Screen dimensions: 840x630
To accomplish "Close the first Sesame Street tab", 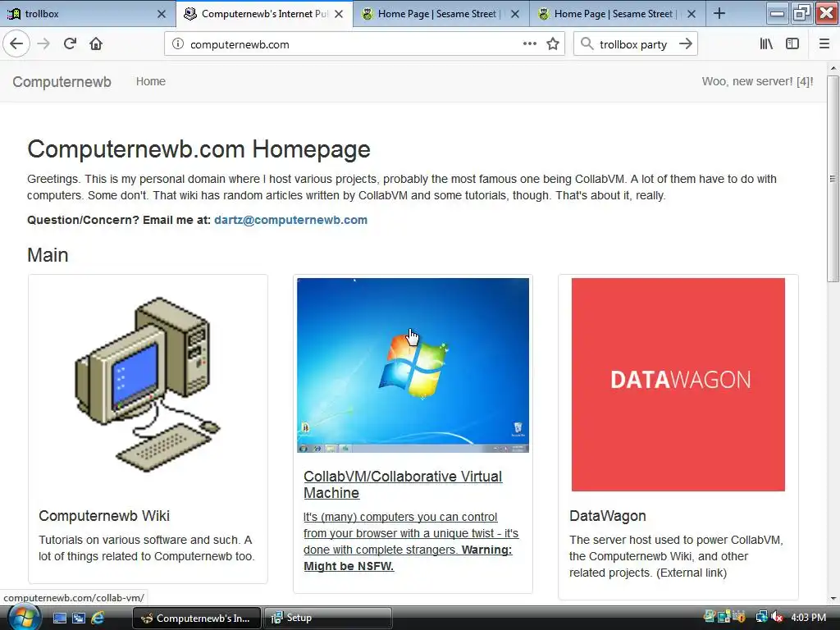I will tap(515, 14).
